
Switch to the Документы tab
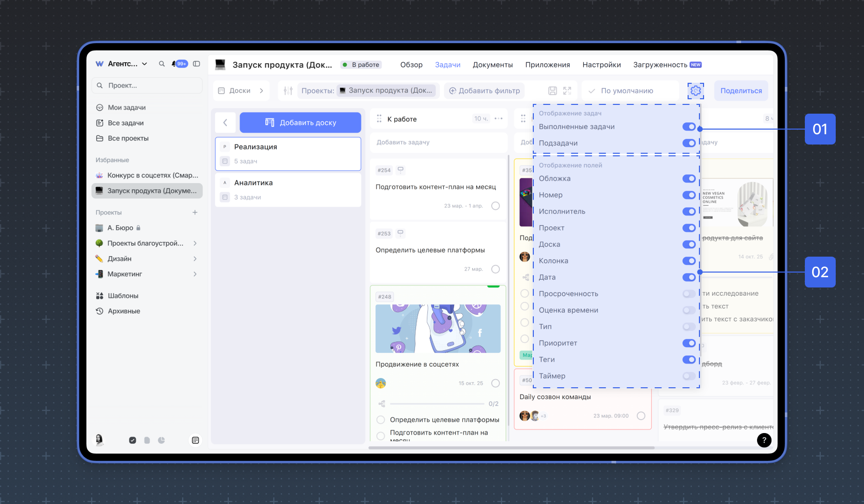click(x=492, y=65)
